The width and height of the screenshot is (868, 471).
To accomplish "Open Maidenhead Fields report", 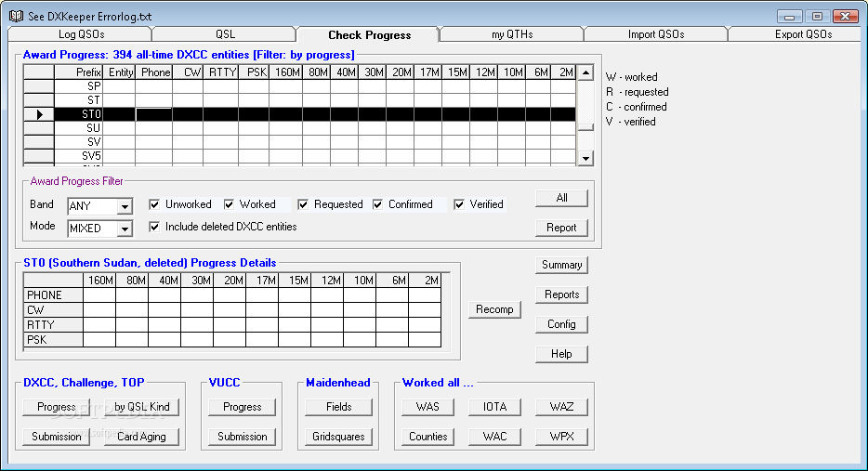I will [338, 407].
